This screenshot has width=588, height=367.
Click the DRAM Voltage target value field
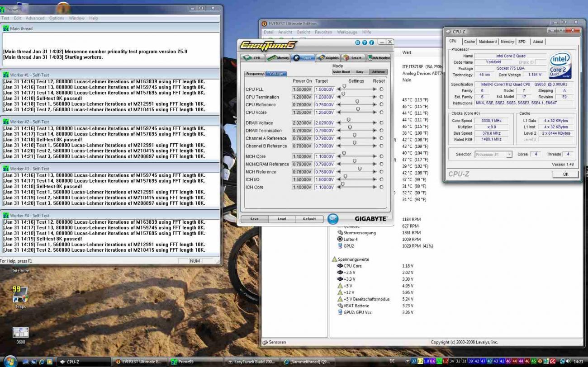[324, 123]
